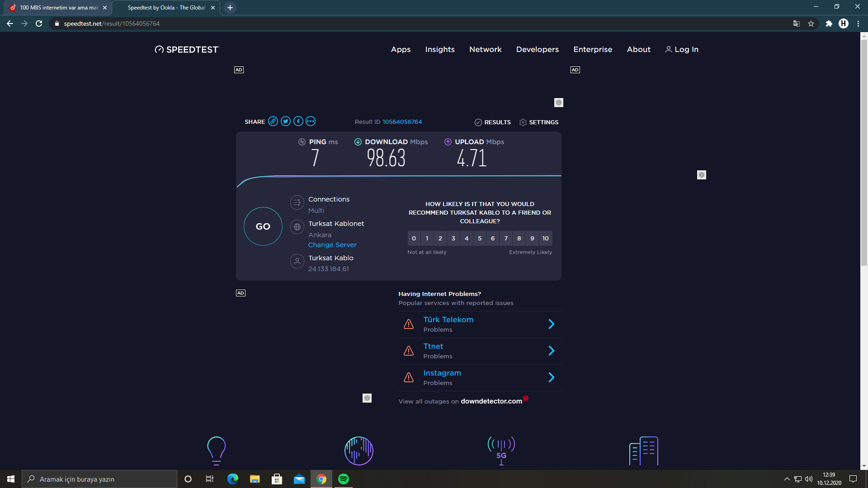
Task: Open the Network menu
Action: (x=486, y=50)
